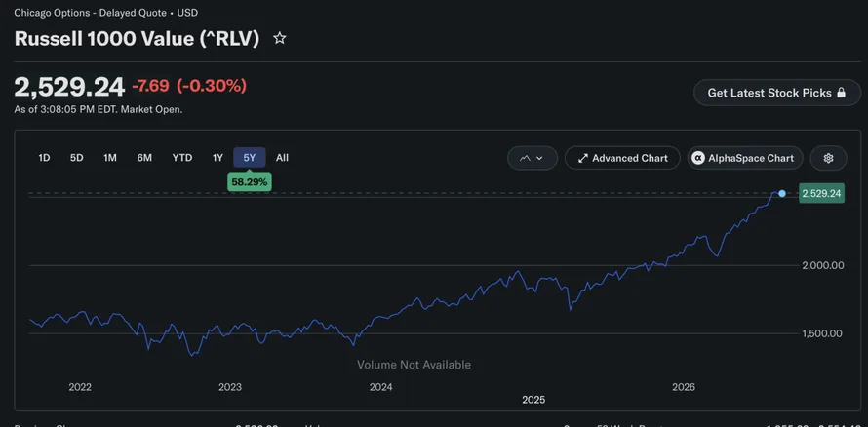Click the -7.69 (-0.30%) change value
Image resolution: width=868 pixels, height=427 pixels.
pos(189,86)
